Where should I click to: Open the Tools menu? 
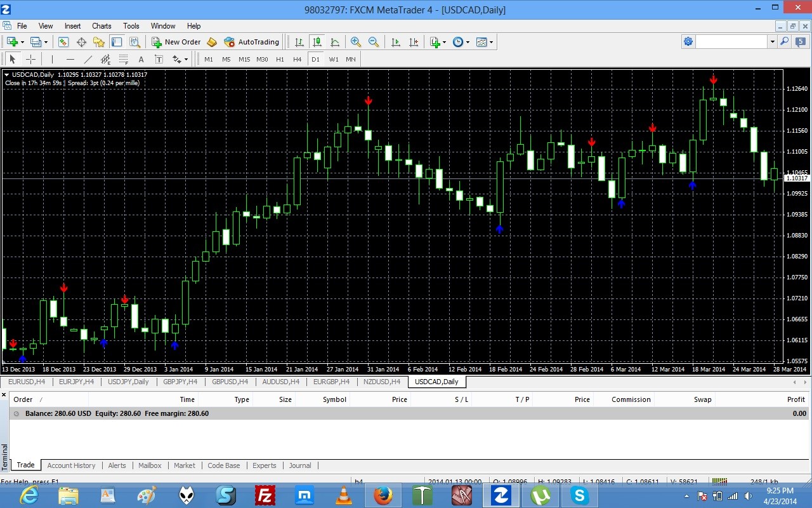coord(131,26)
